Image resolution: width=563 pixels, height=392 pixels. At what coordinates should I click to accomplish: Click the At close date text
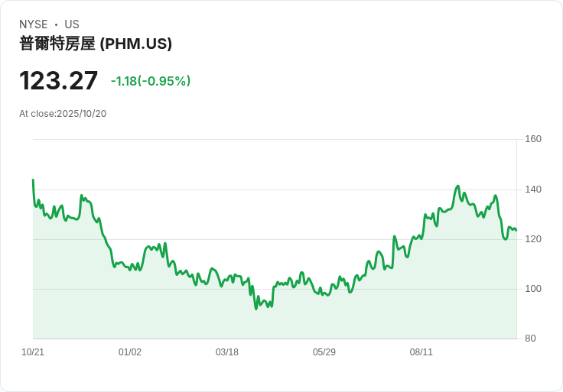click(63, 114)
